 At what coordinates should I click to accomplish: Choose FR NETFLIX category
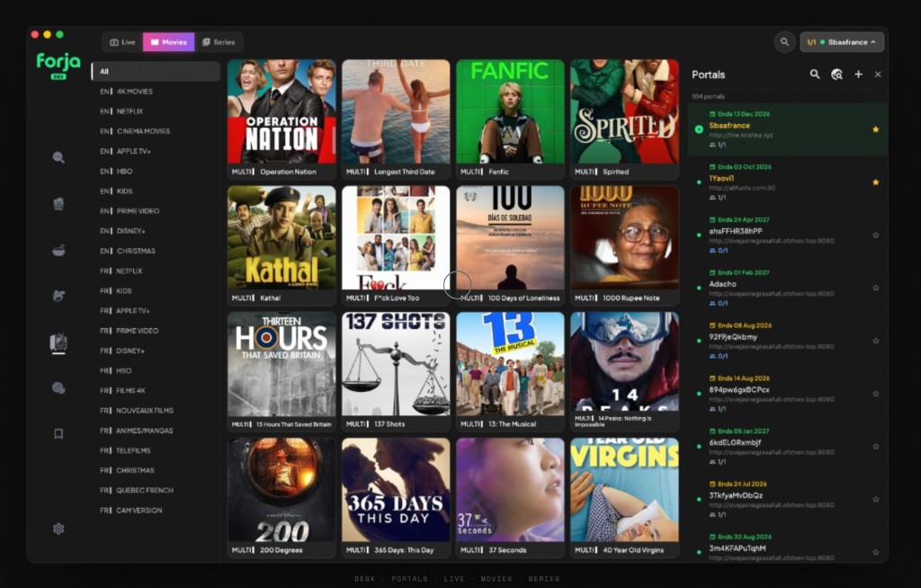(156, 271)
